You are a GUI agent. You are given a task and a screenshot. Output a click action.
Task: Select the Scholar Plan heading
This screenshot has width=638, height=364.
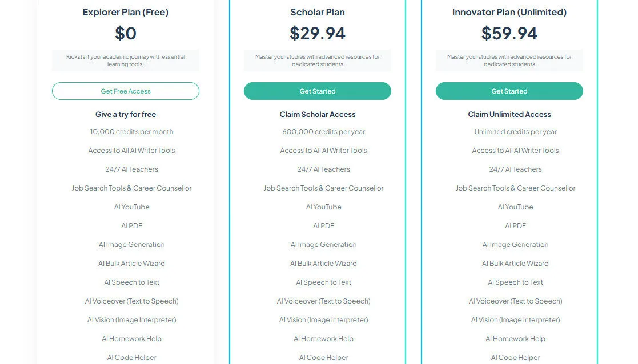317,12
